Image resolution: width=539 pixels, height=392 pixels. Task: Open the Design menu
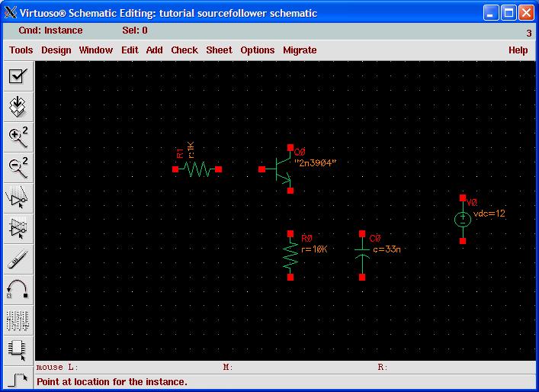click(56, 50)
